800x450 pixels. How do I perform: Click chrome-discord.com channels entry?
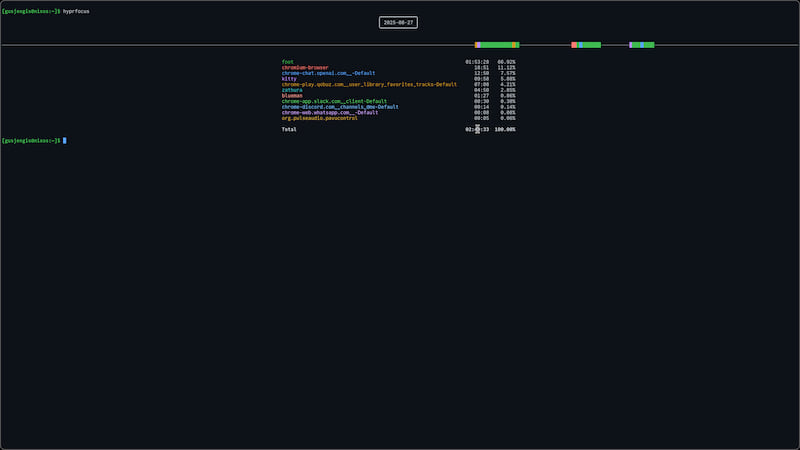click(340, 107)
